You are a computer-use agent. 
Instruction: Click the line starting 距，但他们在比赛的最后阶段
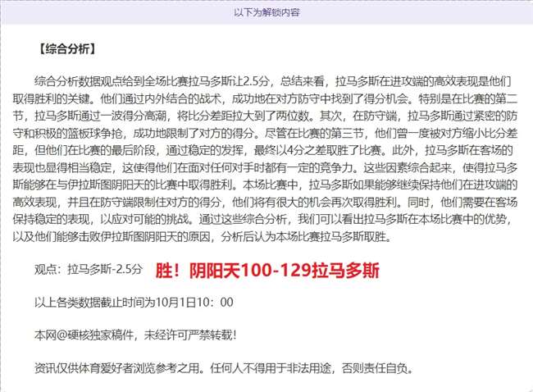pos(262,150)
